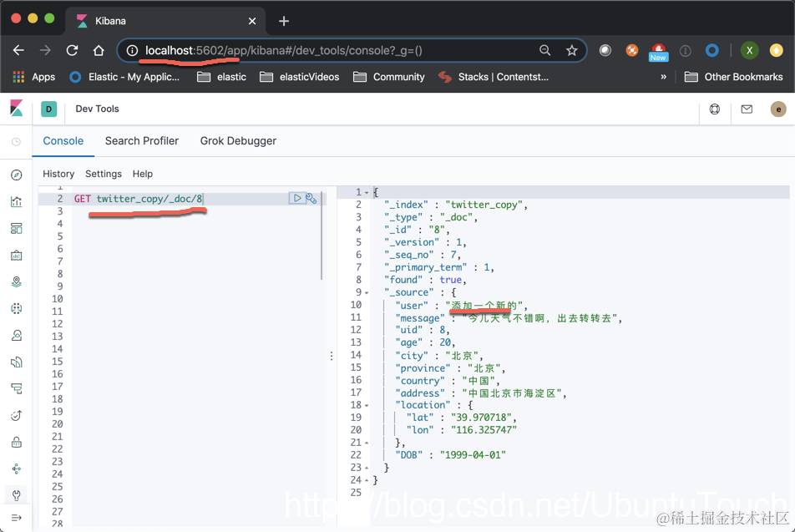The image size is (795, 532).
Task: Open a new browser tab
Action: (284, 21)
